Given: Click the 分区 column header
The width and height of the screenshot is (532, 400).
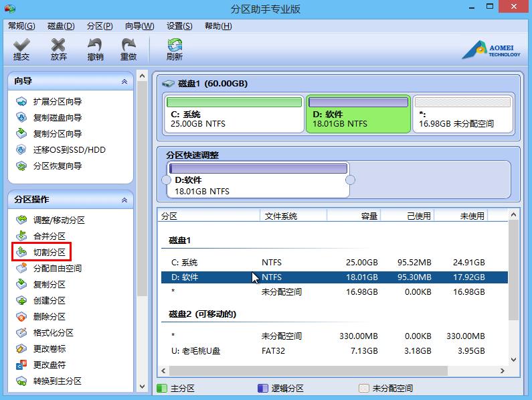Looking at the screenshot, I should (x=208, y=216).
